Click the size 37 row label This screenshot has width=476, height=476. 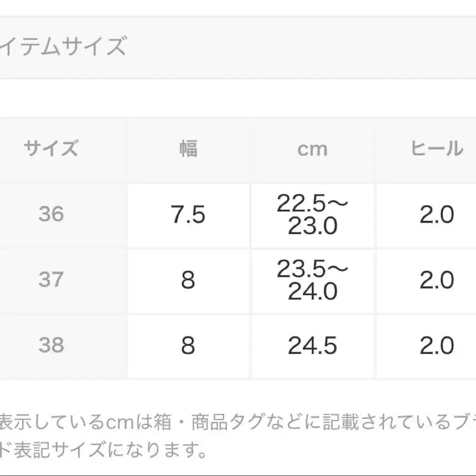coord(51,280)
